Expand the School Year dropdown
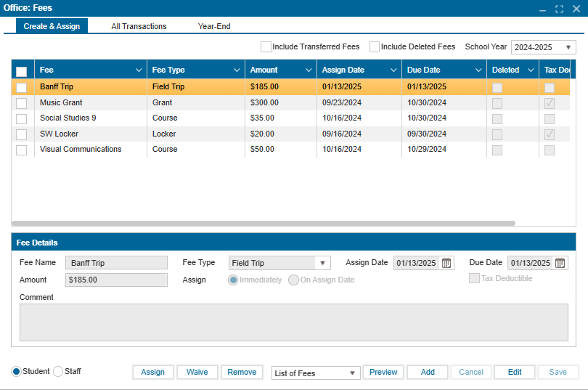This screenshot has width=588, height=390. click(x=543, y=47)
